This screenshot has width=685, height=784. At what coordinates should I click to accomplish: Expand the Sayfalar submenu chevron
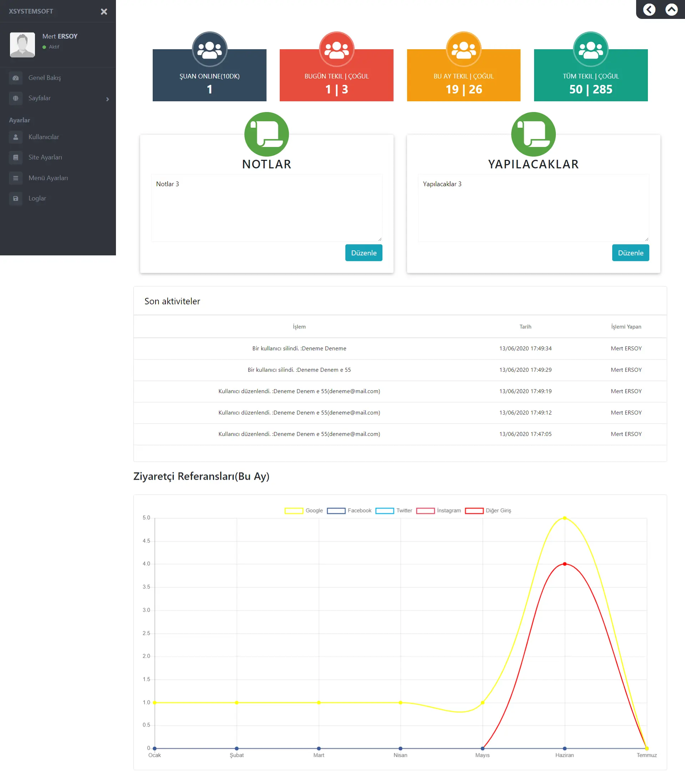(x=107, y=99)
